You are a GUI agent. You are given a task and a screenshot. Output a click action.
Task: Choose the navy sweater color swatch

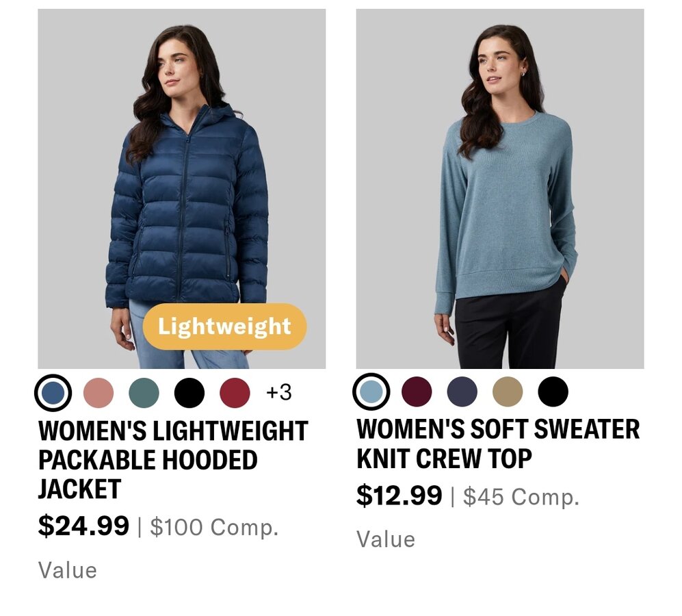coord(462,392)
